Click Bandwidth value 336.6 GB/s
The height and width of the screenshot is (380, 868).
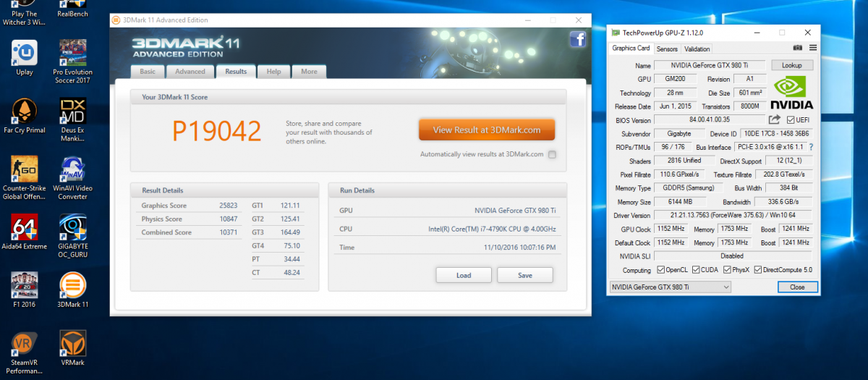[x=783, y=201]
